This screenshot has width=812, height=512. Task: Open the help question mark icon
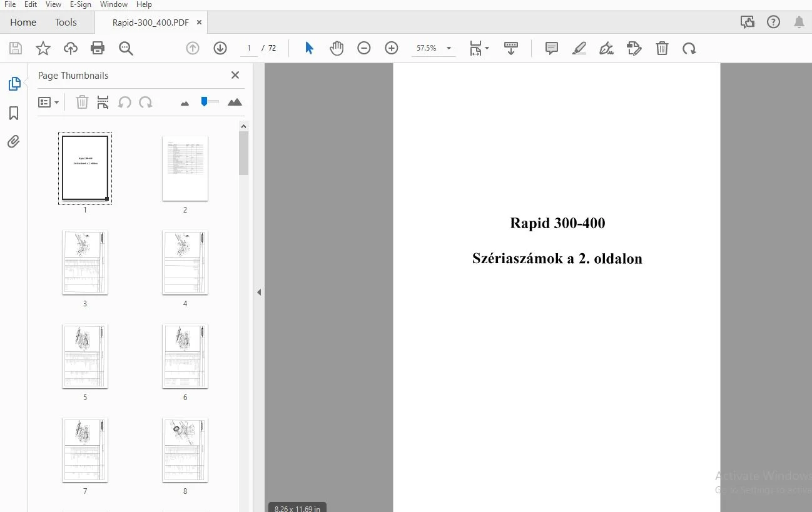tap(774, 22)
